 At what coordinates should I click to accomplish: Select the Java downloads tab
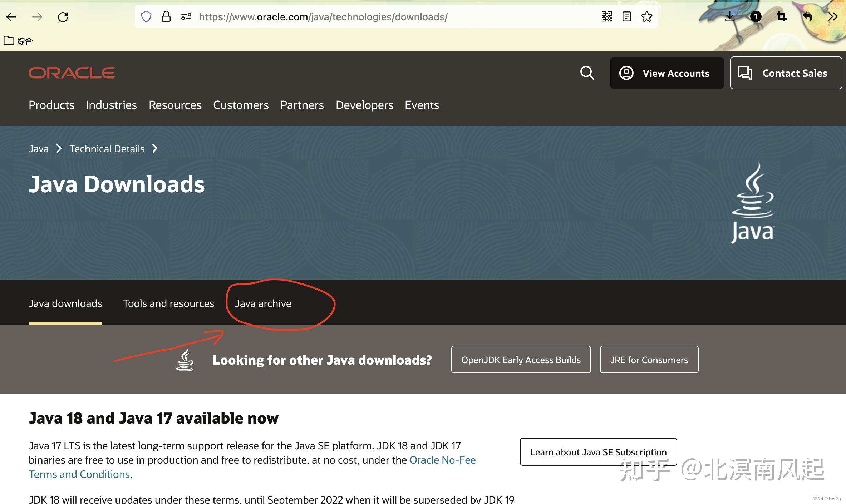(65, 303)
